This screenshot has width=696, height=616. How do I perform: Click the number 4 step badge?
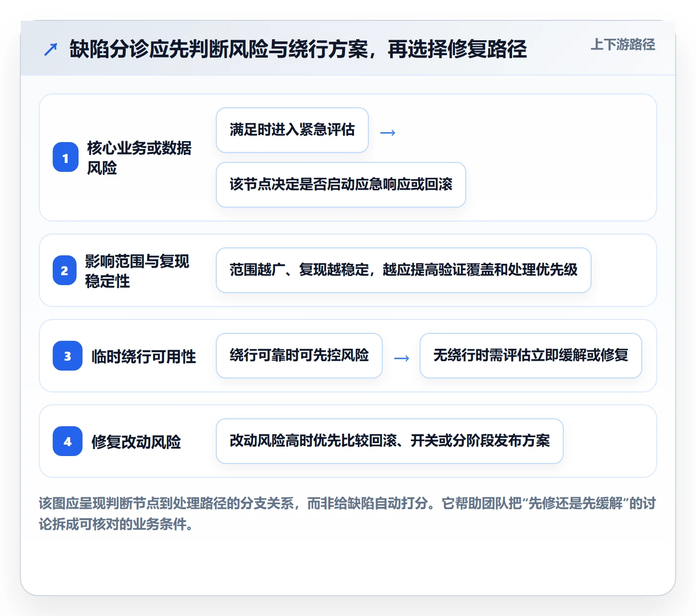click(68, 441)
